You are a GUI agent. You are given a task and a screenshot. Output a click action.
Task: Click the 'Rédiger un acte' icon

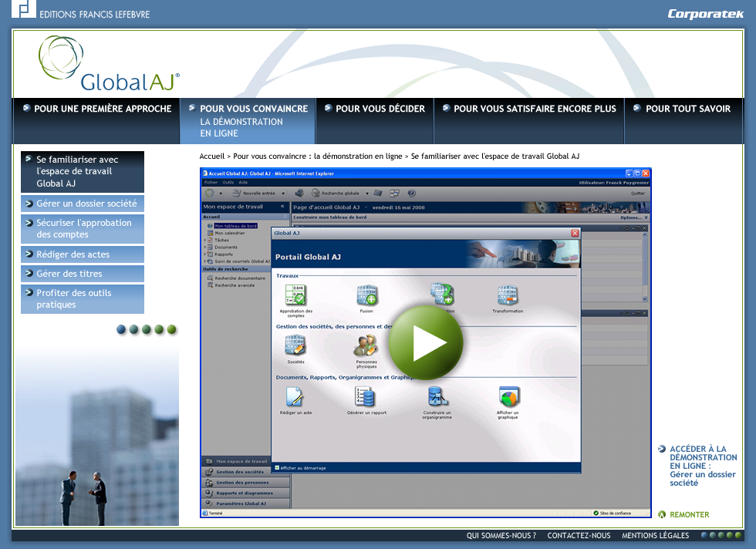tap(295, 400)
